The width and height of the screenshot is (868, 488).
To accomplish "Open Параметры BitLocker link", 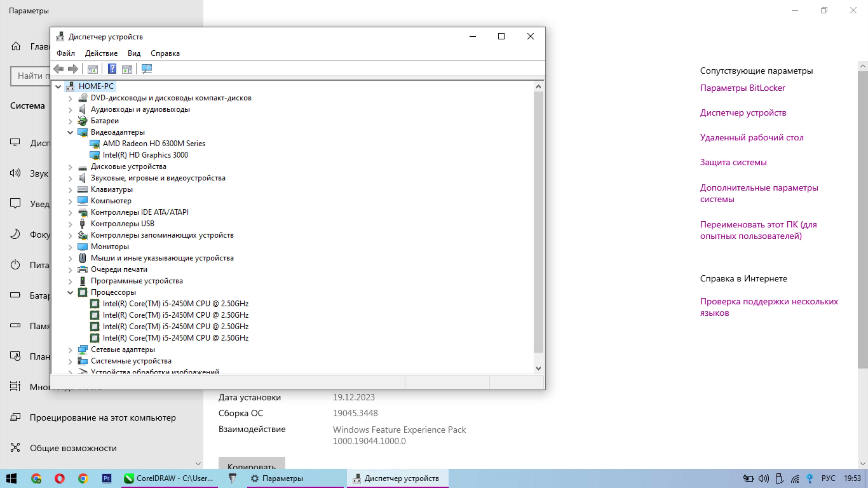I will [x=742, y=88].
